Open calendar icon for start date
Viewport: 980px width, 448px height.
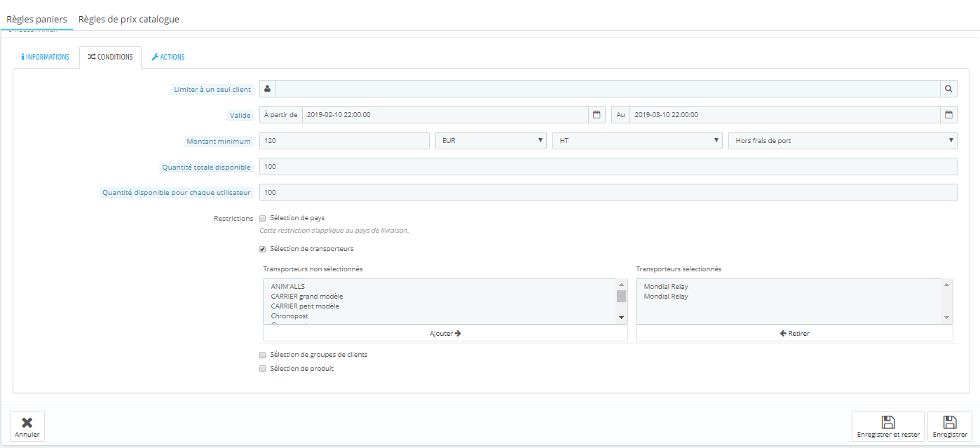[597, 114]
